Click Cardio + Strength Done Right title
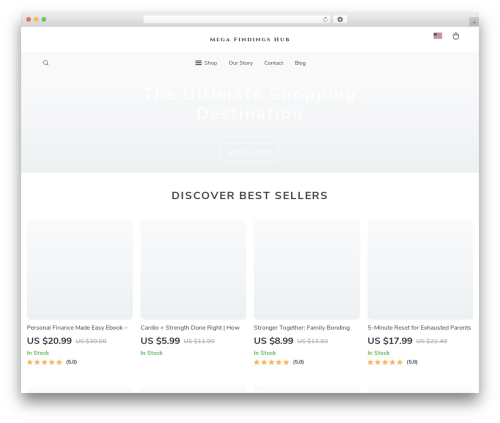 tap(190, 328)
